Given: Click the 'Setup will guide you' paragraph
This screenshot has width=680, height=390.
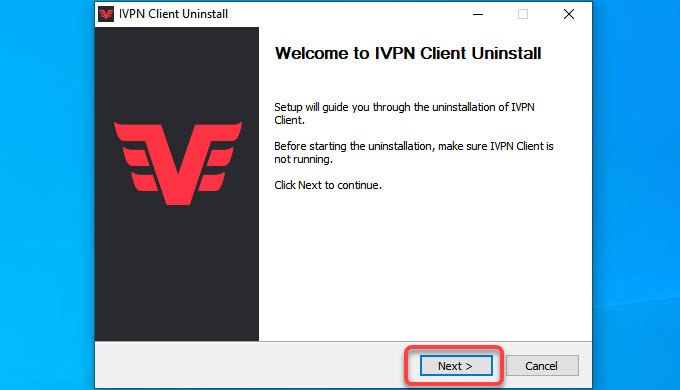Looking at the screenshot, I should coord(404,114).
